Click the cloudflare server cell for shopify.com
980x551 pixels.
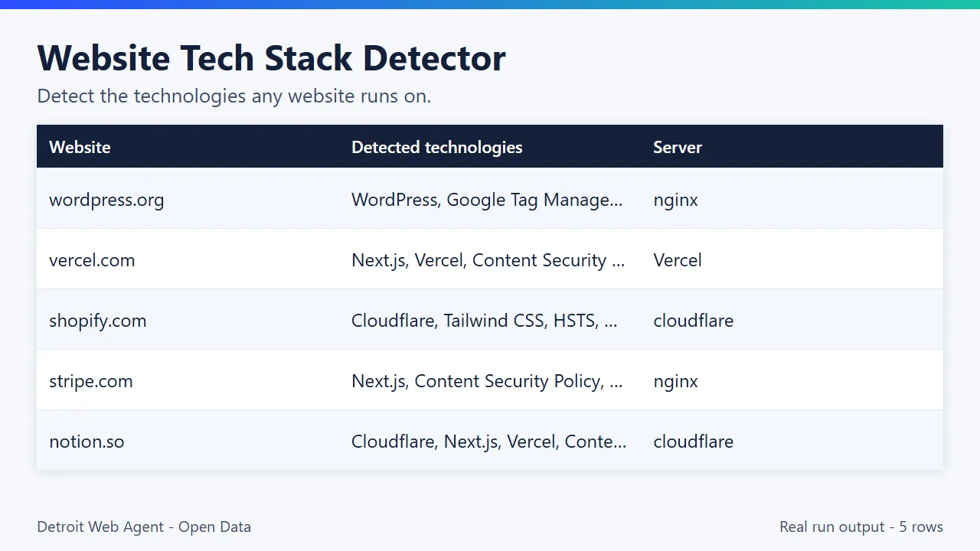tap(792, 321)
